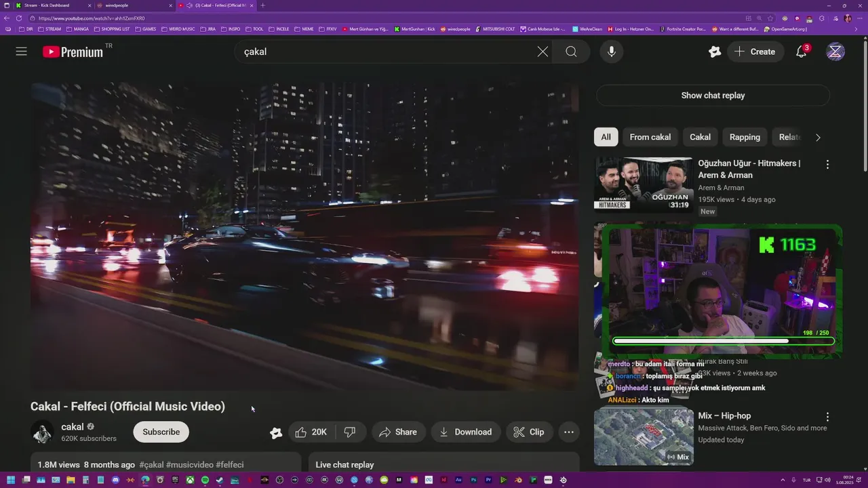Open the cakal channel name link

tap(72, 427)
